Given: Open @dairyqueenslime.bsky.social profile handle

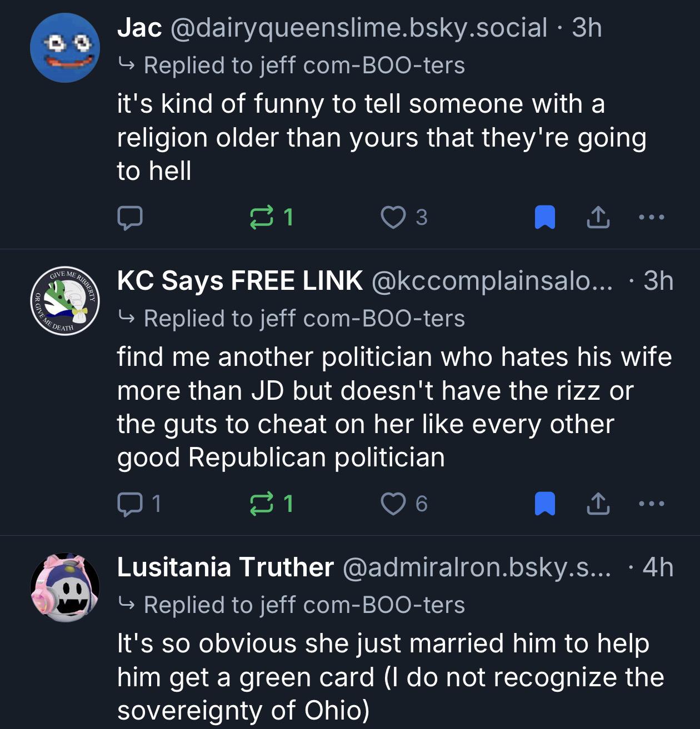Looking at the screenshot, I should point(359,28).
